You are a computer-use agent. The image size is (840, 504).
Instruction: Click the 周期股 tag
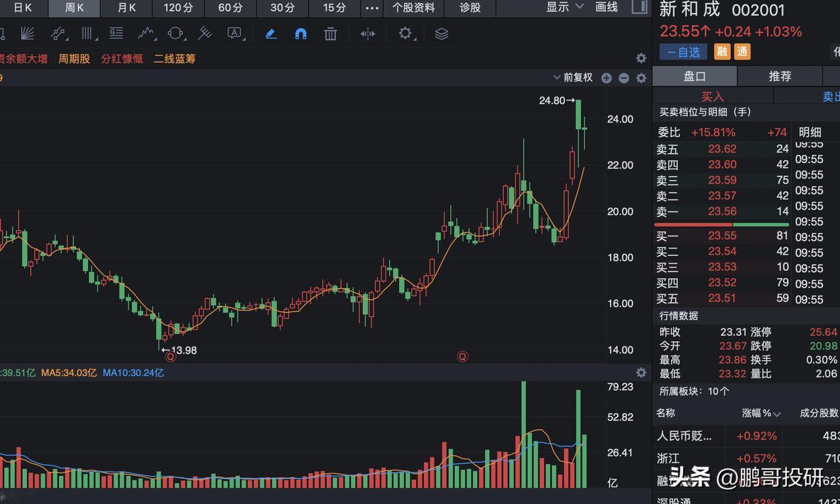coord(74,58)
